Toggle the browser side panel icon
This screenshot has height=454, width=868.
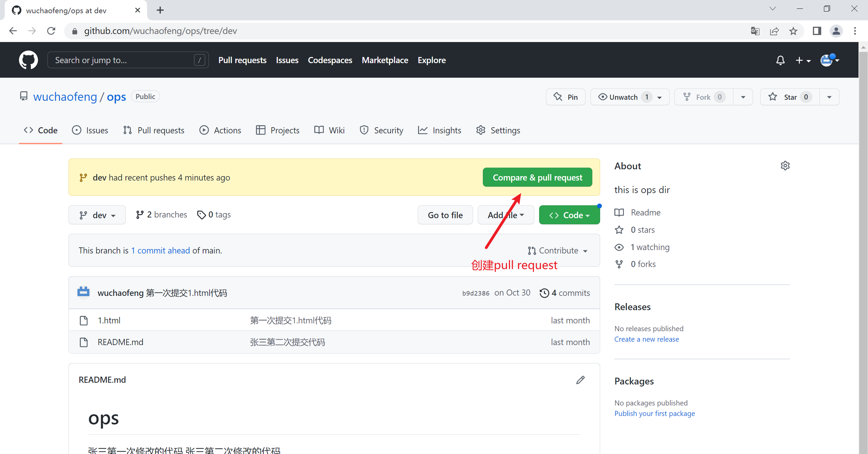(817, 31)
